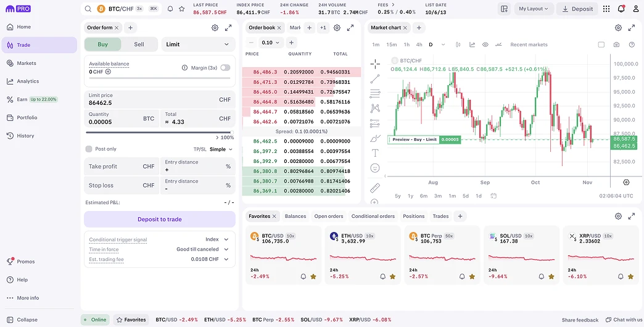This screenshot has width=644, height=327.
Task: Open candlestick chart type selector
Action: (459, 44)
